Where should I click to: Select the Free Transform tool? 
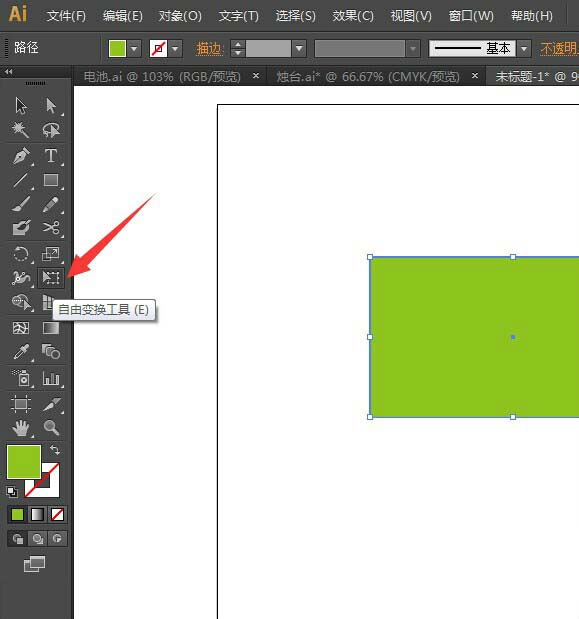click(51, 278)
